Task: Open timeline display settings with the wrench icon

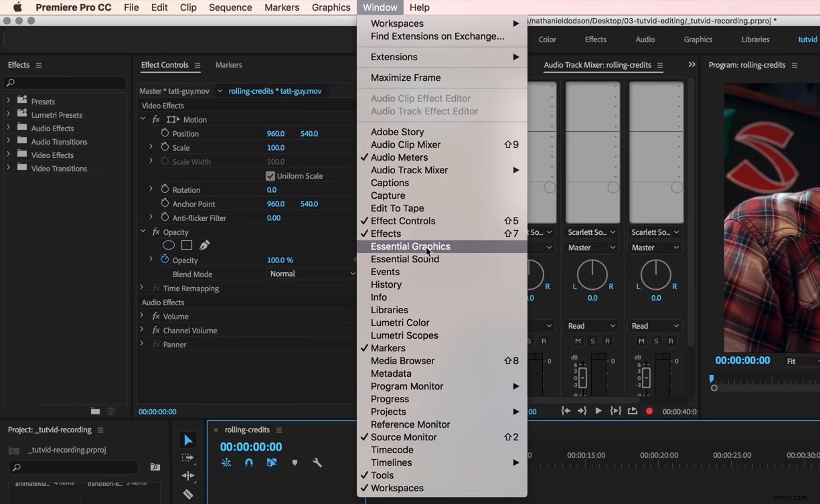Action: coord(317,463)
